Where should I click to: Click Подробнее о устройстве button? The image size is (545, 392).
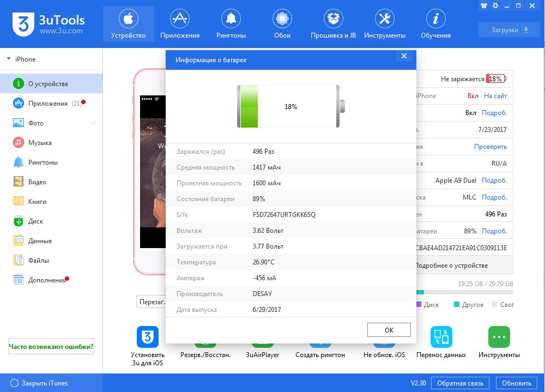[x=464, y=266]
